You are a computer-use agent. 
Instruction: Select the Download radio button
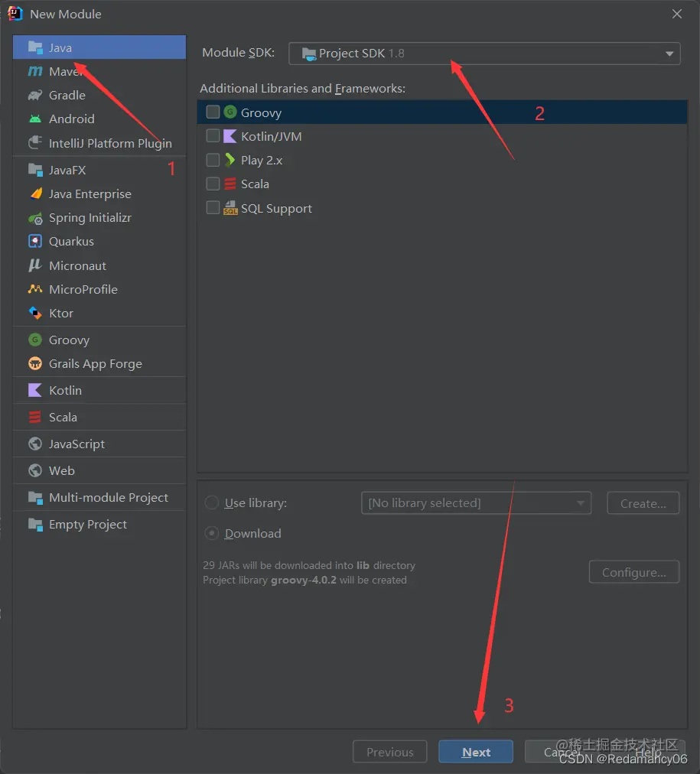[212, 533]
